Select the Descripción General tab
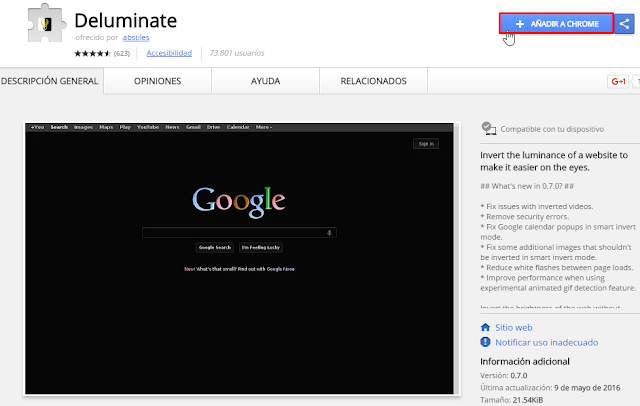The width and height of the screenshot is (640, 406). point(50,81)
